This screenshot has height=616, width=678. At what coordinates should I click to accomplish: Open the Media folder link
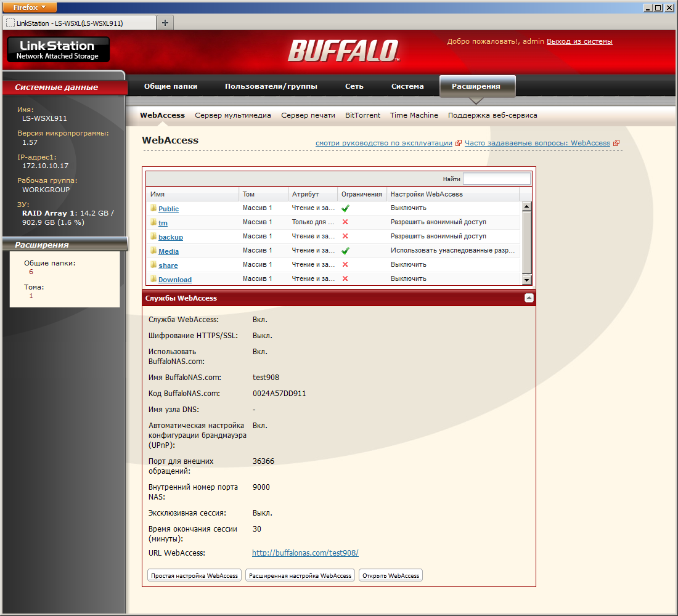(x=168, y=251)
